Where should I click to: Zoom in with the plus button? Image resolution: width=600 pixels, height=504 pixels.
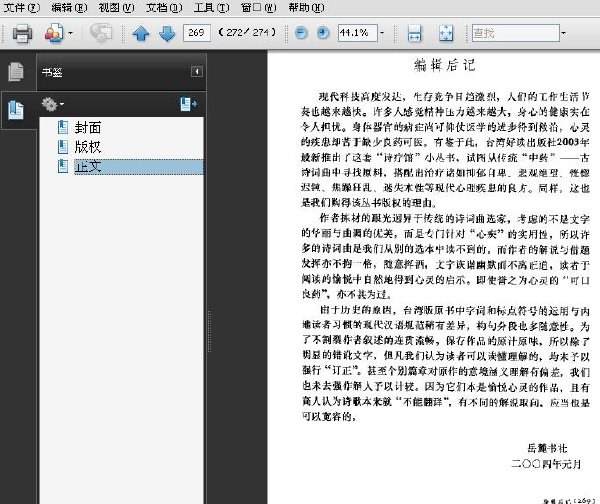click(323, 33)
